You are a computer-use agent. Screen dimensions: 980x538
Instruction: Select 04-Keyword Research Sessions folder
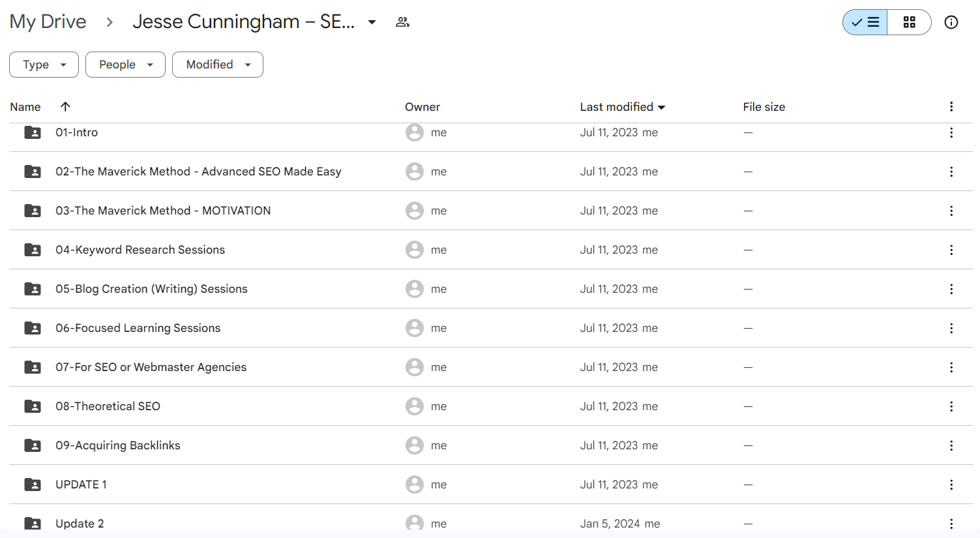140,250
